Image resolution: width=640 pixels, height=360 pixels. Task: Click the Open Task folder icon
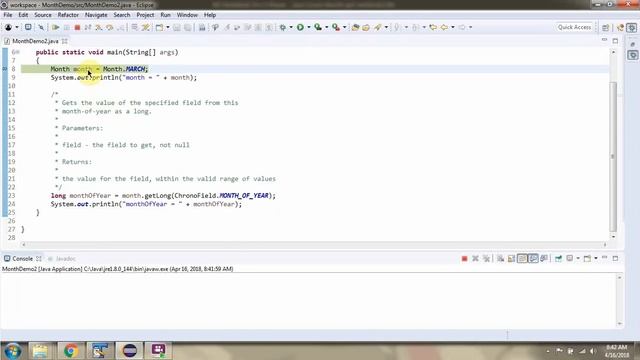(366, 27)
